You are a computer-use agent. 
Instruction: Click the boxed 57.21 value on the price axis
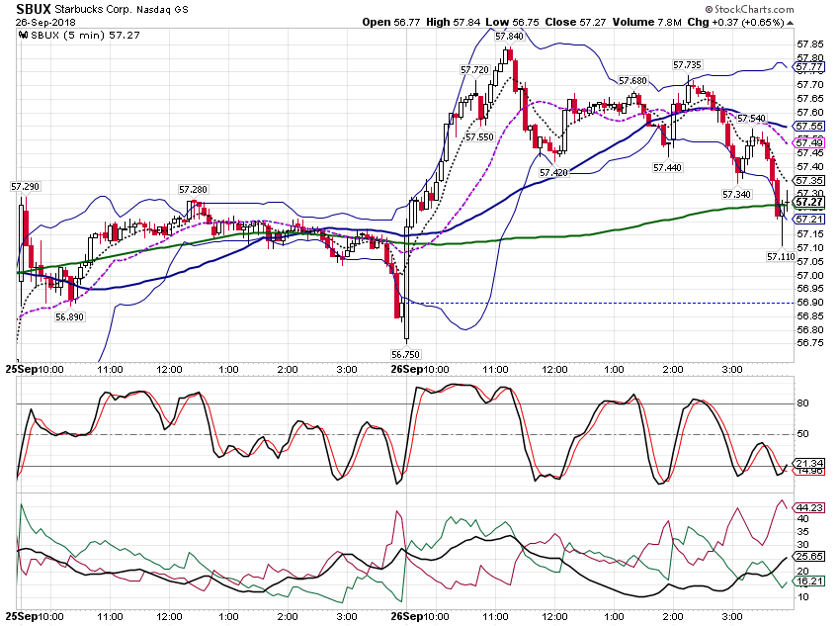(x=809, y=220)
